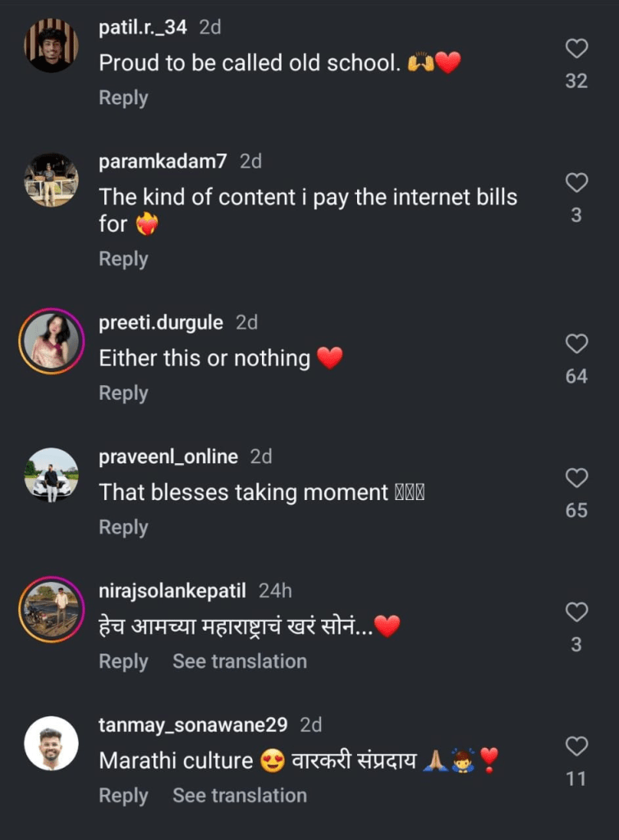Image resolution: width=619 pixels, height=840 pixels.
Task: Open preeti.durgule's story ring avatar
Action: pyautogui.click(x=51, y=340)
